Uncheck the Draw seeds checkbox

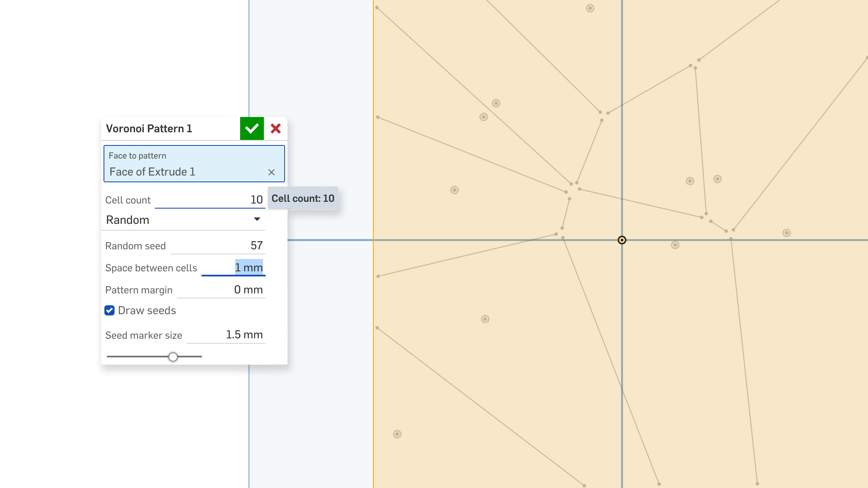coord(109,310)
